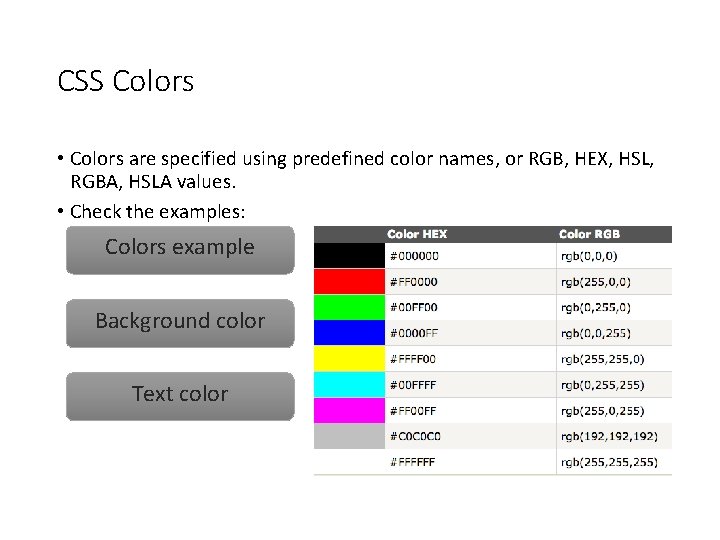Click the #00FFFF hex value cell

tap(413, 385)
